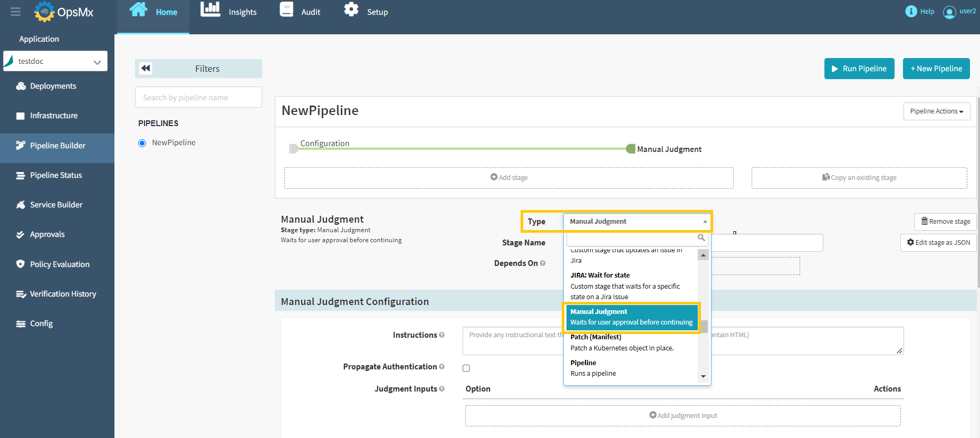This screenshot has height=438, width=980.
Task: Click help icon next to Instructions
Action: (x=442, y=335)
